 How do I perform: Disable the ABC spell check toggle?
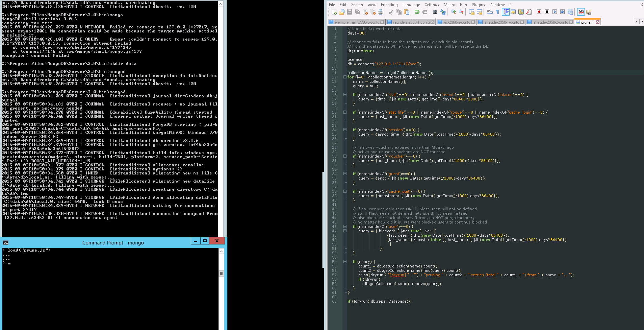581,12
